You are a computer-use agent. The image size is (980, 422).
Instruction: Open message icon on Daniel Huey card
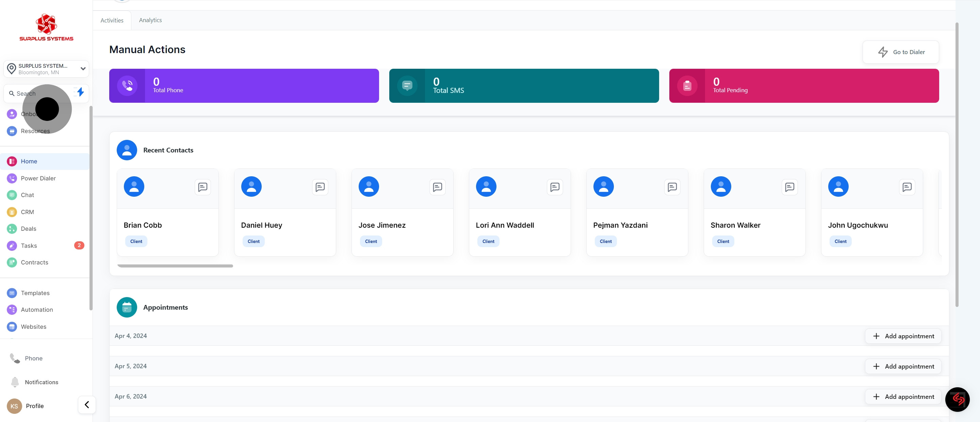(x=320, y=187)
